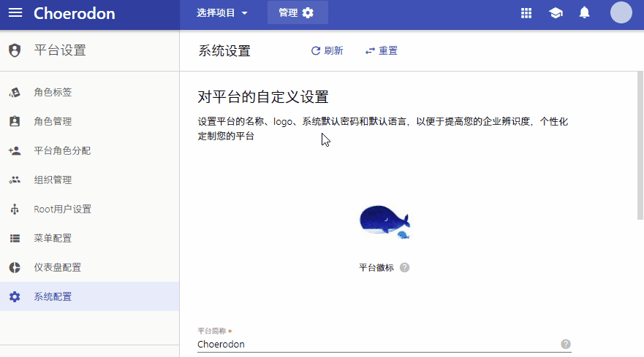Click the gear icon for 系统配置
The image size is (644, 357).
(15, 296)
